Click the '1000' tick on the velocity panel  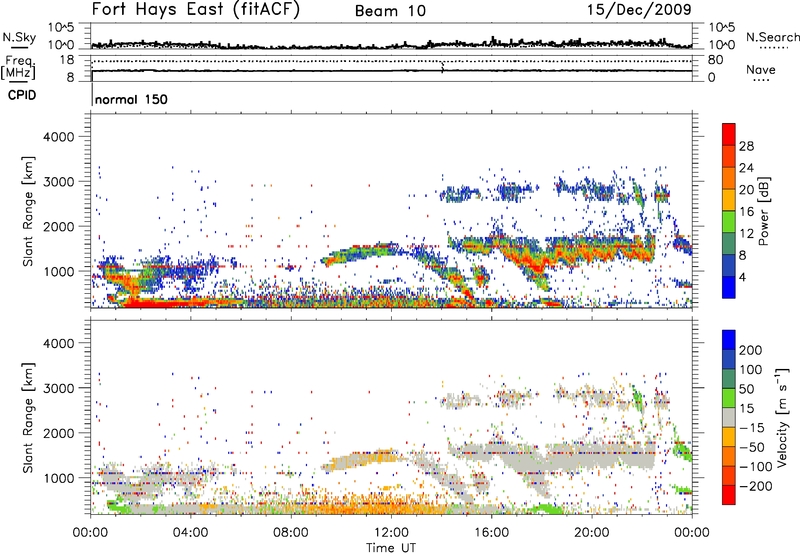click(59, 478)
